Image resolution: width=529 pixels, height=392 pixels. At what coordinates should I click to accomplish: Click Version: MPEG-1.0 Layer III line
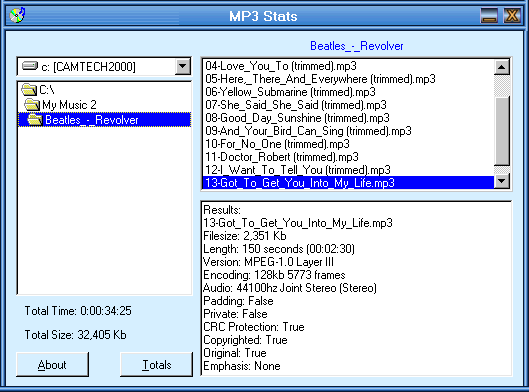268,262
